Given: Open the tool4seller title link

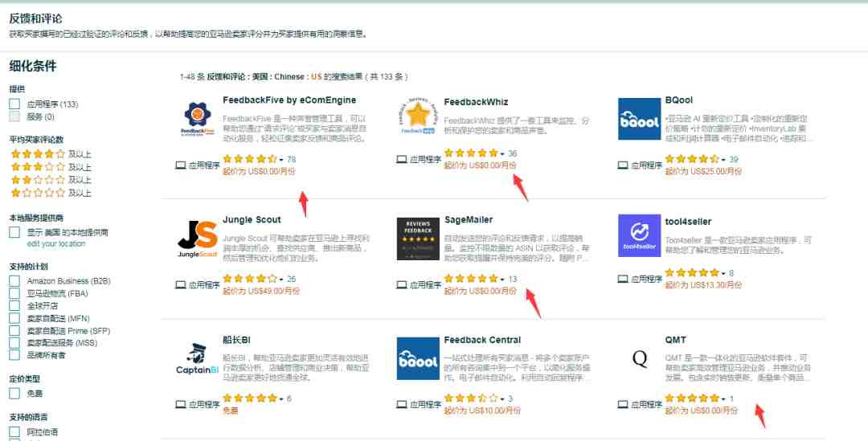Looking at the screenshot, I should (x=688, y=222).
